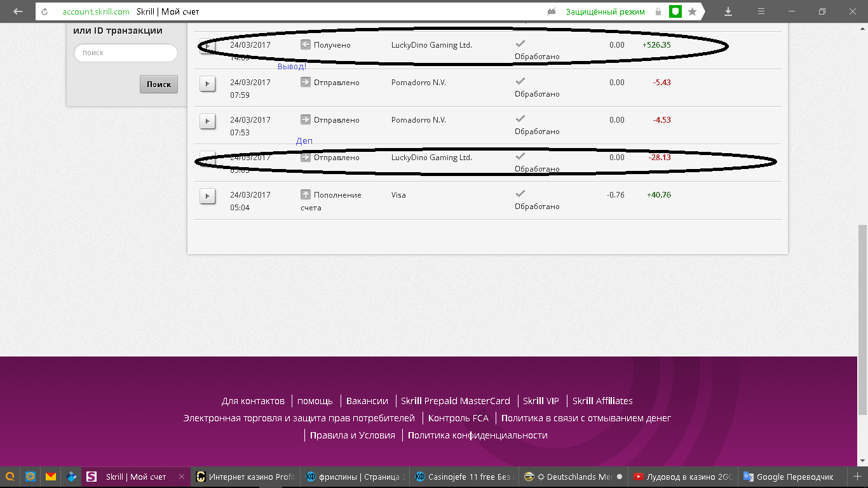Viewport: 868px width, 488px height.
Task: Click LuckyDino Gaming Ltd. in the -28.13 row
Action: pos(431,157)
